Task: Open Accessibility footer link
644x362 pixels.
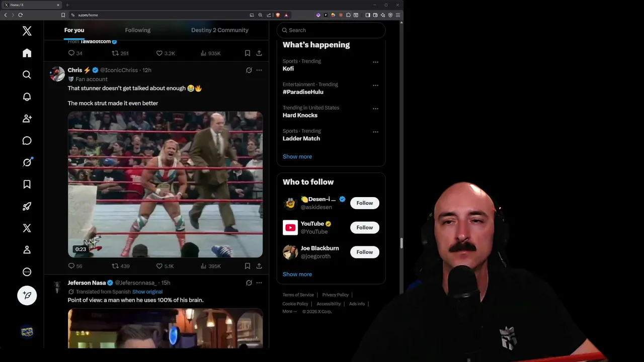Action: coord(329,304)
